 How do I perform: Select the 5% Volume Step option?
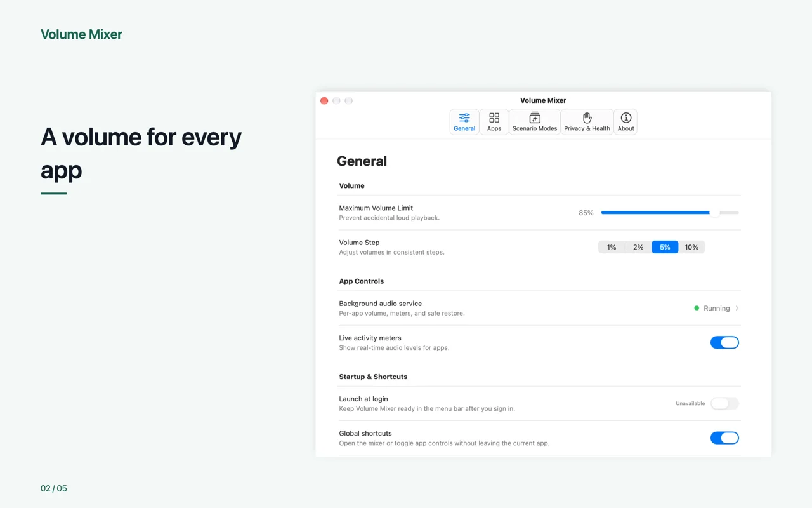point(665,247)
